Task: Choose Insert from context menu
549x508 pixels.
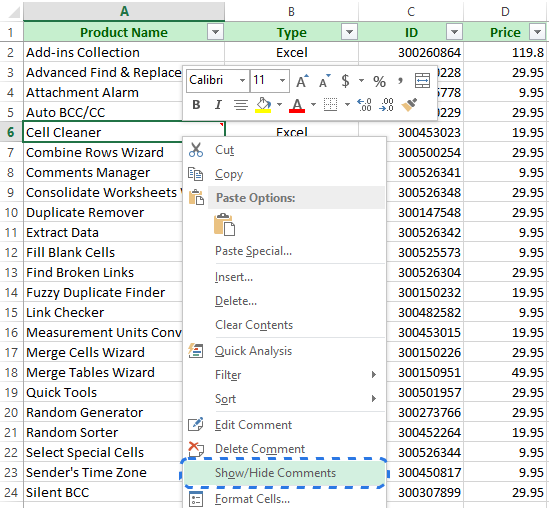Action: [284, 277]
